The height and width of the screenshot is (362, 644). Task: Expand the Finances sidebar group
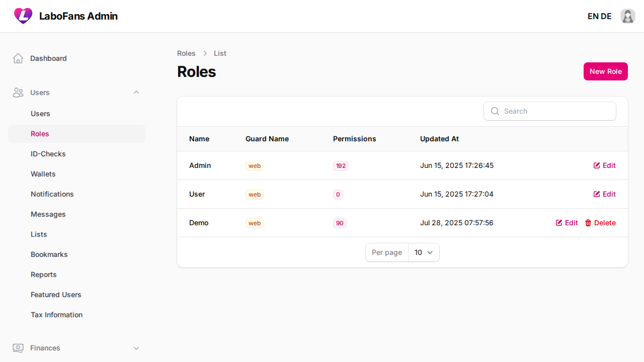[x=136, y=348]
